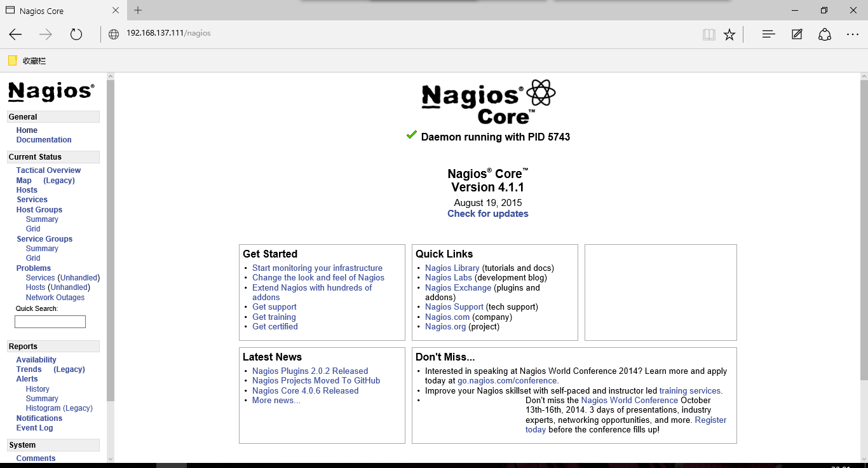Screen dimensions: 868x468
Task: Open Hosts problems link under Problems
Action: tap(36, 287)
